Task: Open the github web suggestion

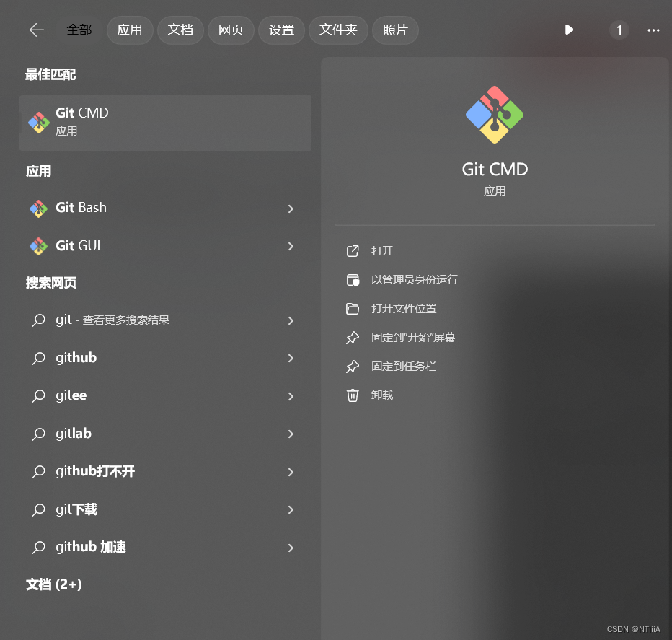Action: tap(165, 358)
